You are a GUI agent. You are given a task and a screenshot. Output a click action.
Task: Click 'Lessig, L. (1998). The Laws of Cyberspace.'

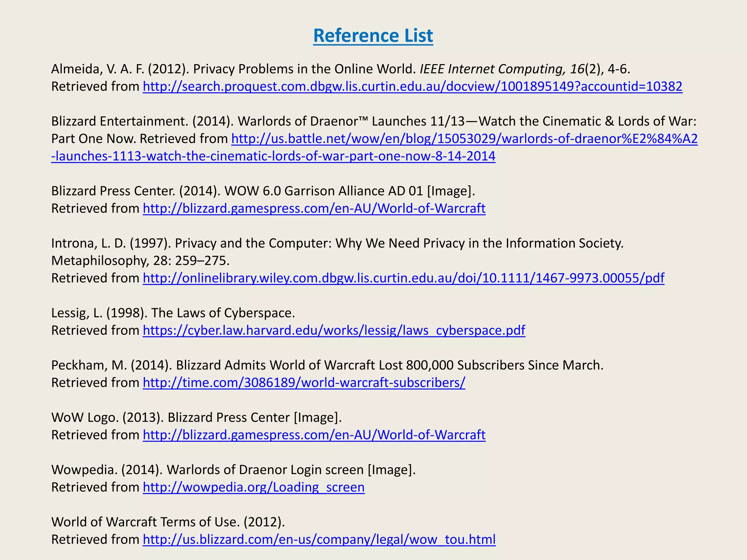coord(173,312)
